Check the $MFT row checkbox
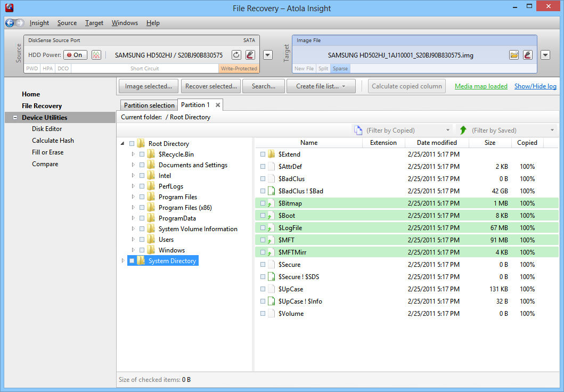Image resolution: width=564 pixels, height=392 pixels. (x=263, y=240)
